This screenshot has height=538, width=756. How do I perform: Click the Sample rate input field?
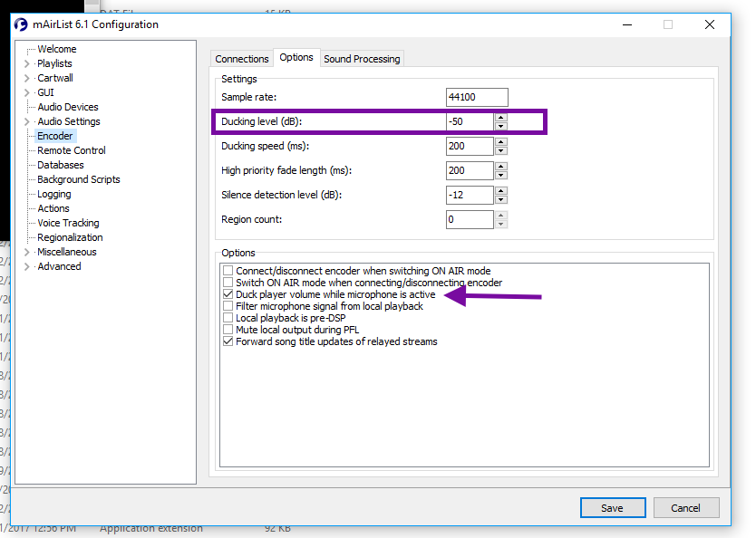click(477, 97)
